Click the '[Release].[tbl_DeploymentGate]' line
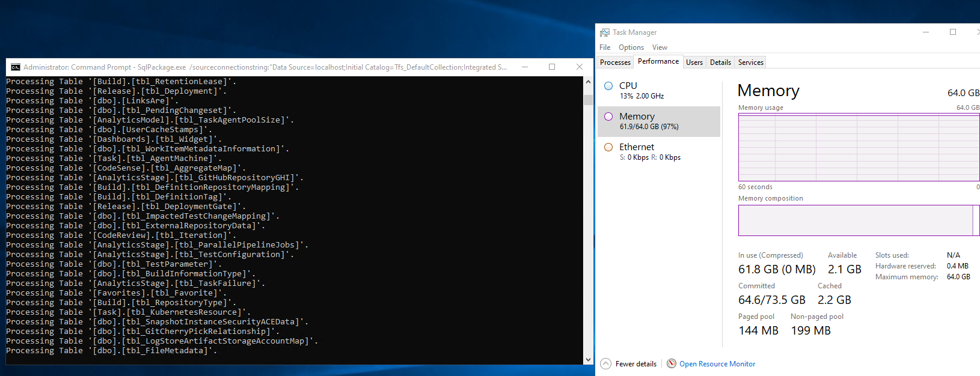Viewport: 980px width, 376px height. click(x=126, y=207)
